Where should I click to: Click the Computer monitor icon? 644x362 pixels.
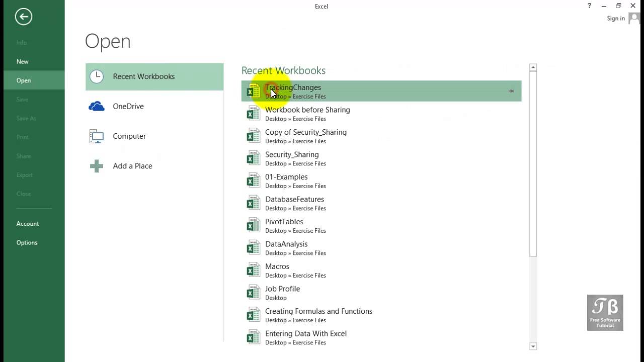[96, 136]
